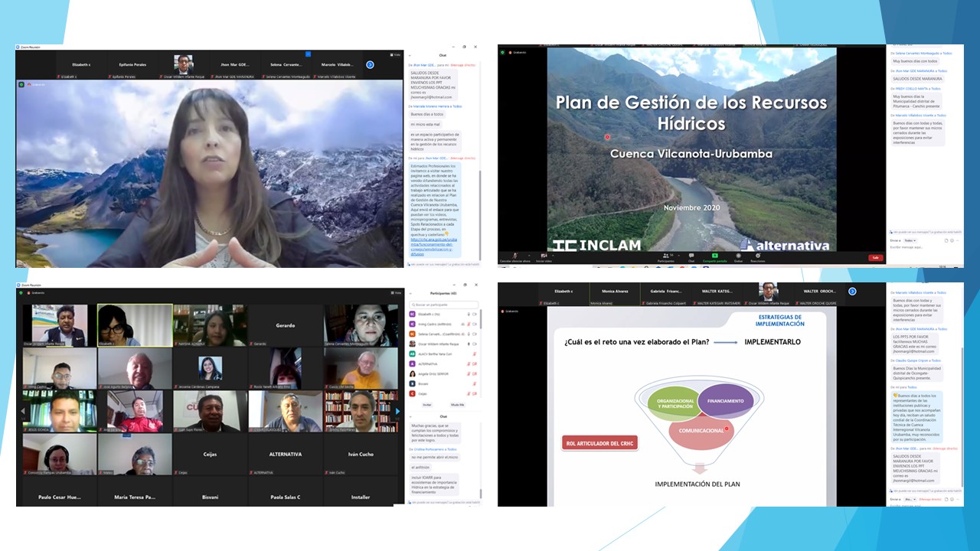Select ALTERNATIVA row in participants list
The height and width of the screenshot is (551, 980).
pyautogui.click(x=443, y=364)
